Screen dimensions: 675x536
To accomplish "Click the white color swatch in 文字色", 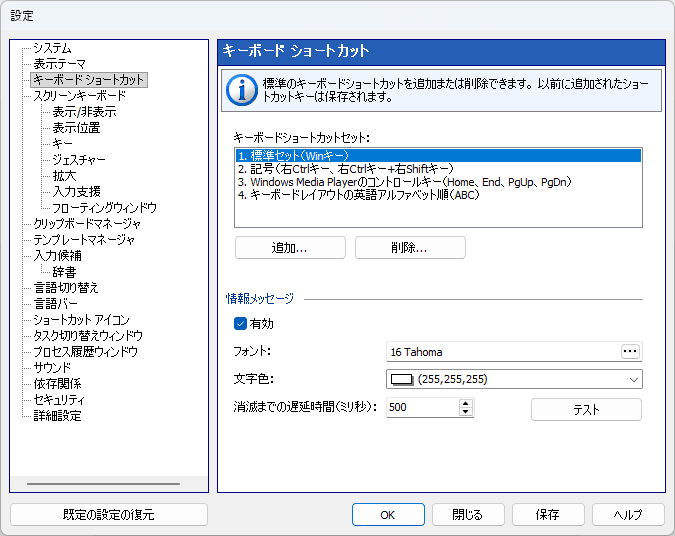I will pos(401,379).
